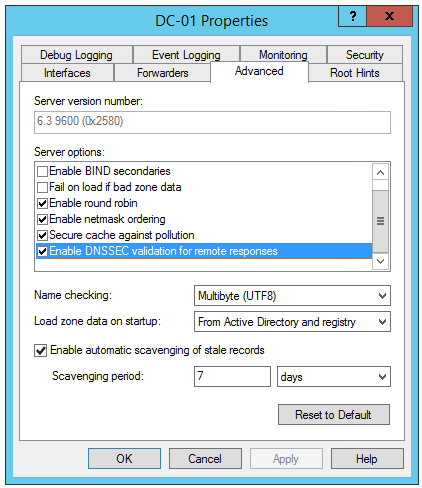Open the Name checking dropdown
422x488 pixels.
point(292,296)
